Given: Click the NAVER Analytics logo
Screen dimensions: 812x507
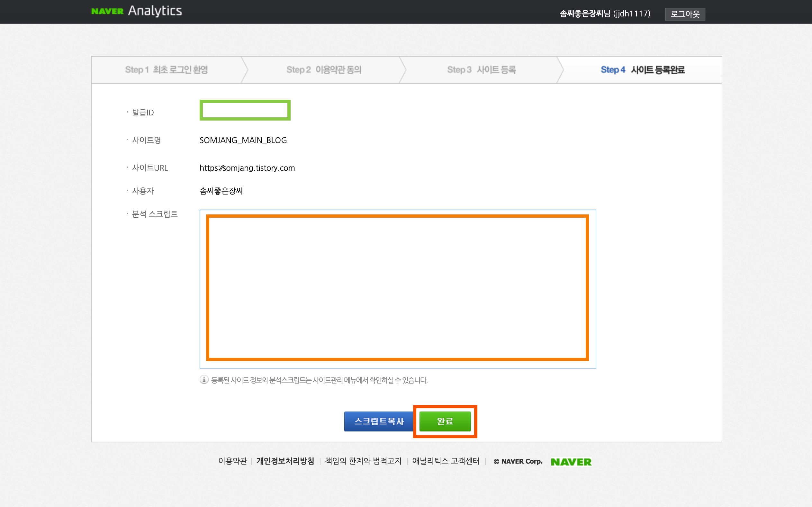Looking at the screenshot, I should coord(136,11).
